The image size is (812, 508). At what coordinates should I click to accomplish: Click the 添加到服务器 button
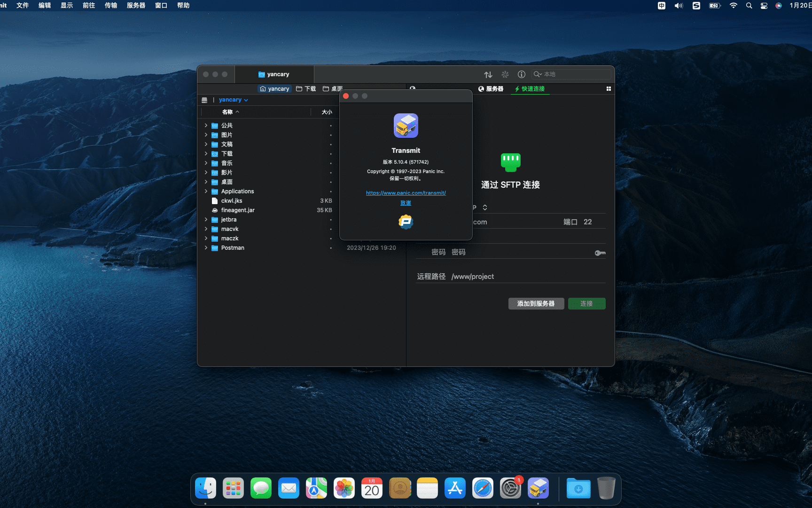(536, 304)
